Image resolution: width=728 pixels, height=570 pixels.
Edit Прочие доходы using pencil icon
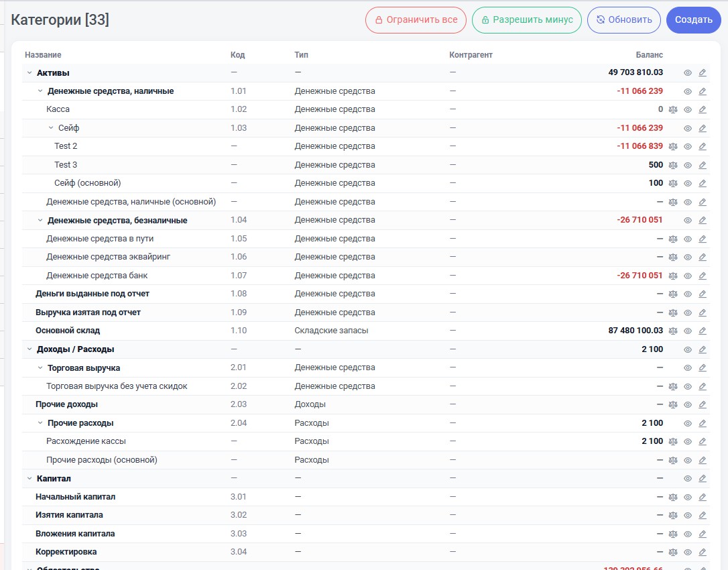coord(703,404)
